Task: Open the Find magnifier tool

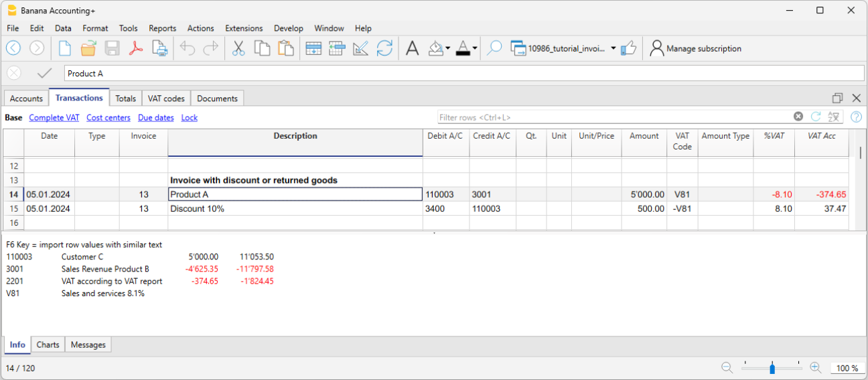Action: pyautogui.click(x=494, y=48)
